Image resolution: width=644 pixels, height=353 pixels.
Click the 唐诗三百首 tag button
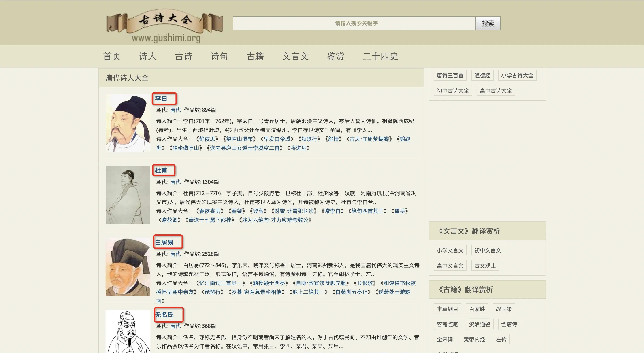pyautogui.click(x=450, y=76)
